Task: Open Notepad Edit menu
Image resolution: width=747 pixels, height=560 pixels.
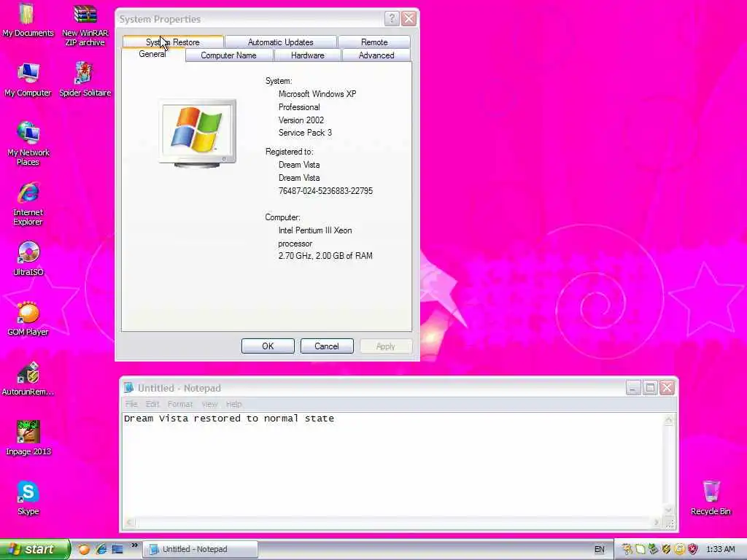Action: click(x=152, y=404)
